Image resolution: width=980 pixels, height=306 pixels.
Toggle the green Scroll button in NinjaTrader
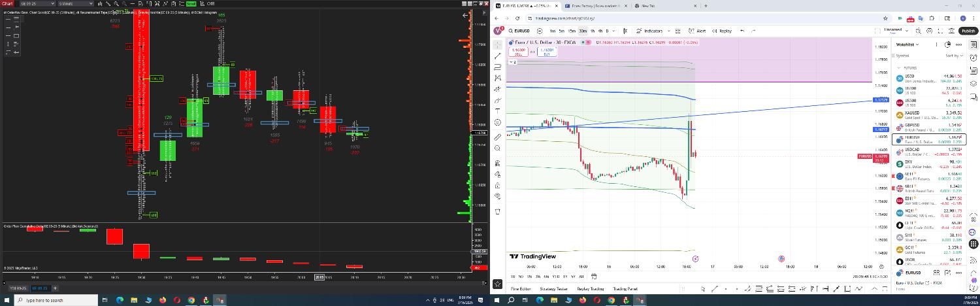(191, 3)
